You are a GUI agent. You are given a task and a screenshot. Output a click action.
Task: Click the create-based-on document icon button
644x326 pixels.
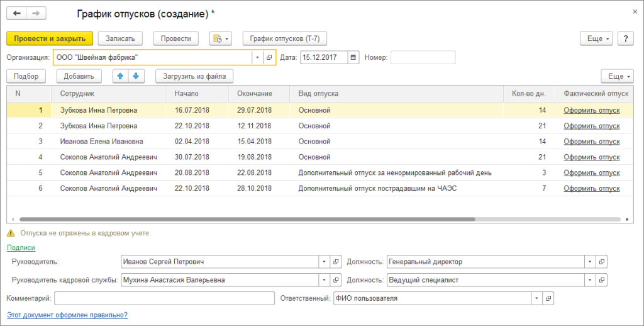(x=220, y=38)
